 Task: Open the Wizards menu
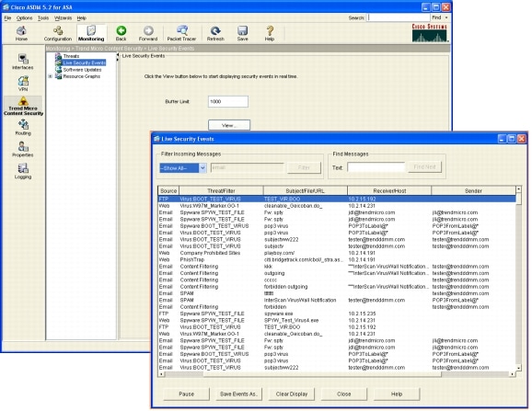tap(63, 18)
